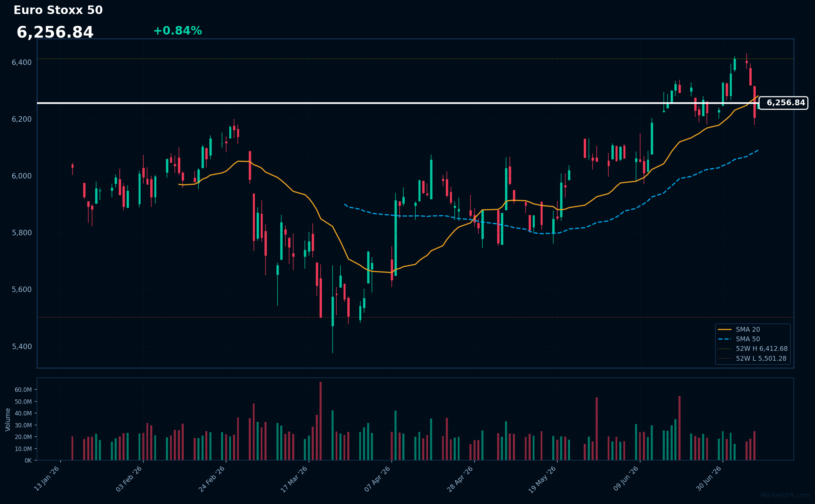The height and width of the screenshot is (504, 815).
Task: Click the 52W H 6,412.68 legend entry
Action: (753, 349)
